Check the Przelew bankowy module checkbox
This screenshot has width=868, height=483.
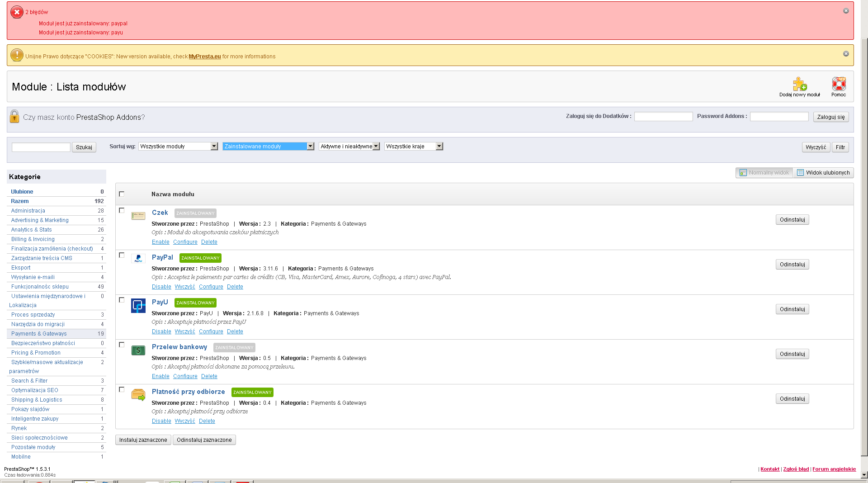(x=122, y=345)
